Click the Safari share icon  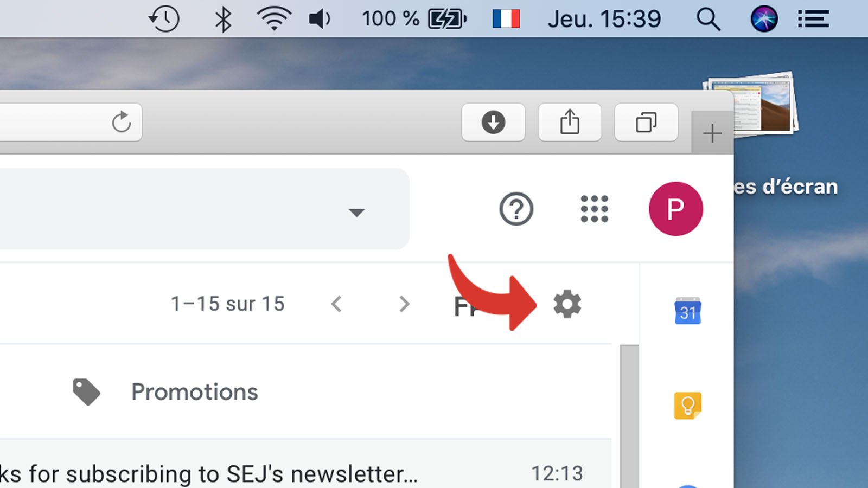(x=569, y=121)
